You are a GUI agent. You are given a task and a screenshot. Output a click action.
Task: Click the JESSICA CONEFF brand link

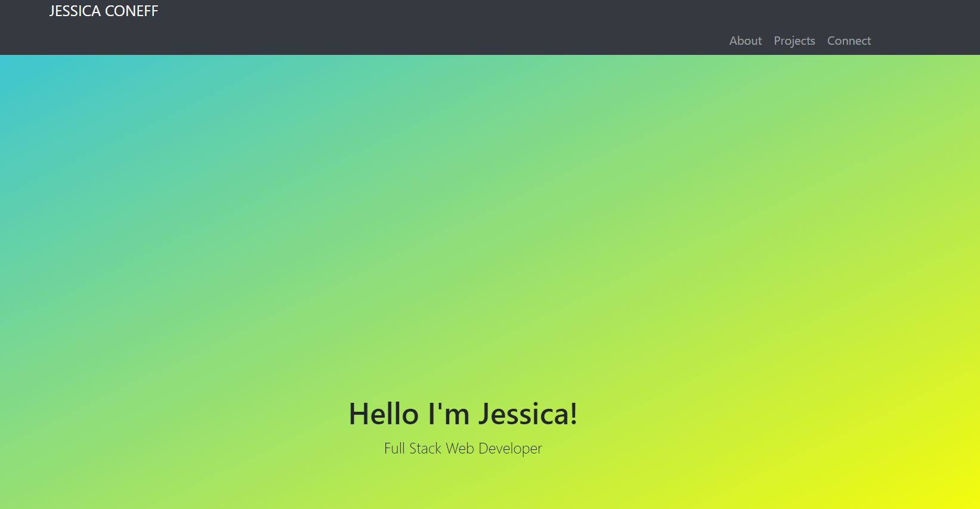[104, 11]
